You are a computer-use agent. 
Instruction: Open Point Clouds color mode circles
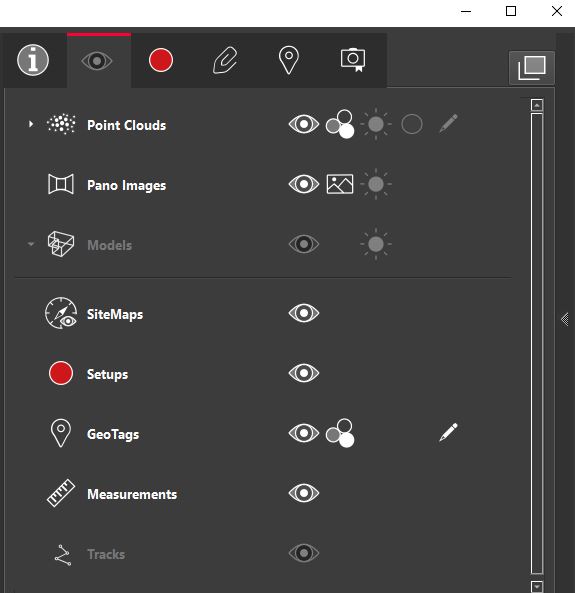tap(340, 124)
